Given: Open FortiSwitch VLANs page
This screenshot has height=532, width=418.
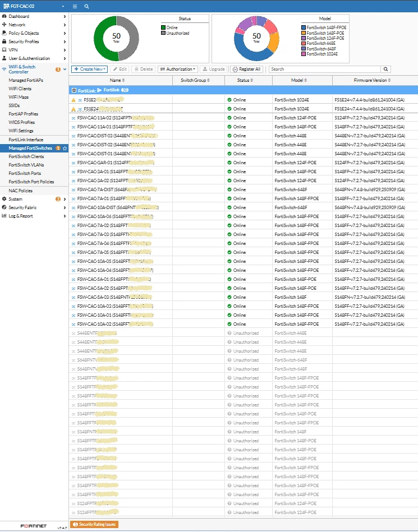Looking at the screenshot, I should (x=26, y=165).
